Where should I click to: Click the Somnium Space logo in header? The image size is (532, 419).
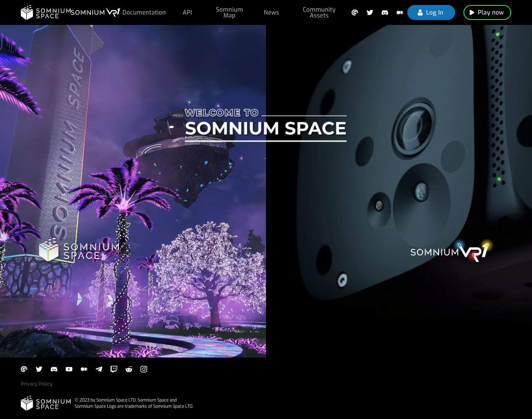click(x=46, y=12)
